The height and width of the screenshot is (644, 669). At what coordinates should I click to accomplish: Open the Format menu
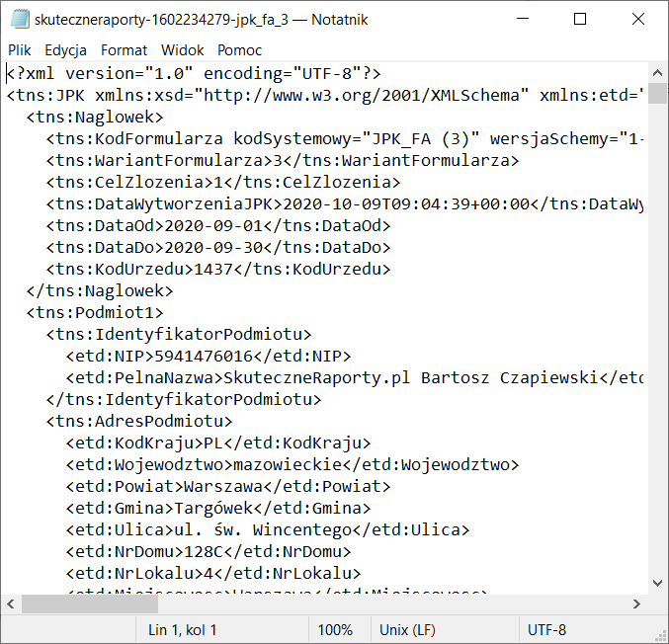click(x=124, y=49)
